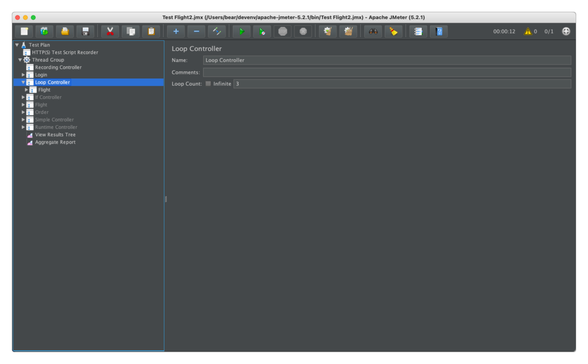Click the Comments input field

click(x=387, y=72)
